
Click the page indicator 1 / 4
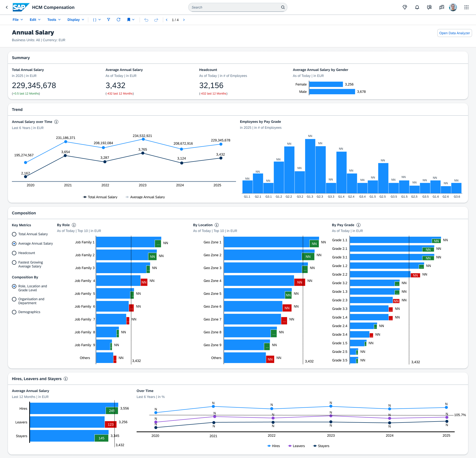(x=175, y=20)
